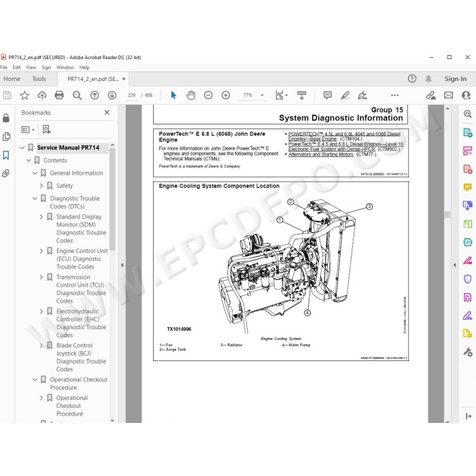The width and height of the screenshot is (476, 476).
Task: Add a comment with the sticky note icon
Action: coord(328,95)
